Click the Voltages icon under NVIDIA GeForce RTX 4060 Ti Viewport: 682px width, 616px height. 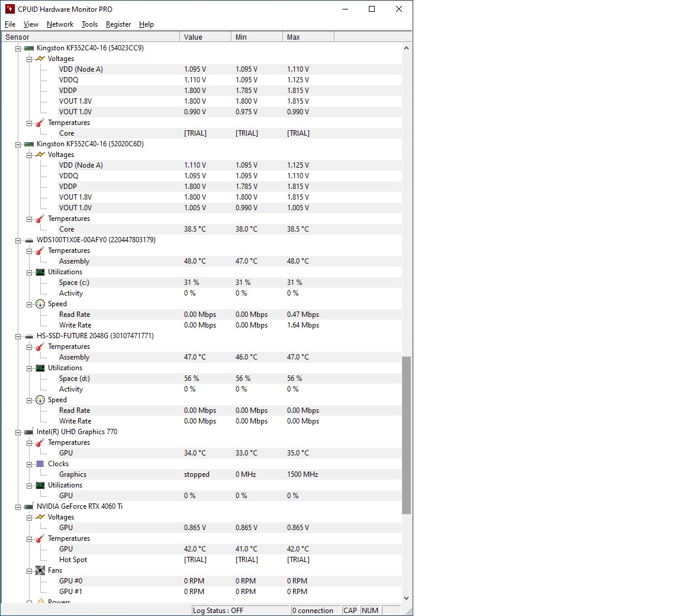(40, 517)
